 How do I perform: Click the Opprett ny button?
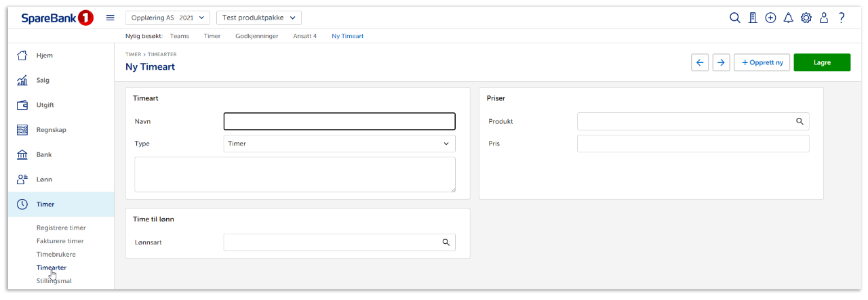point(762,62)
